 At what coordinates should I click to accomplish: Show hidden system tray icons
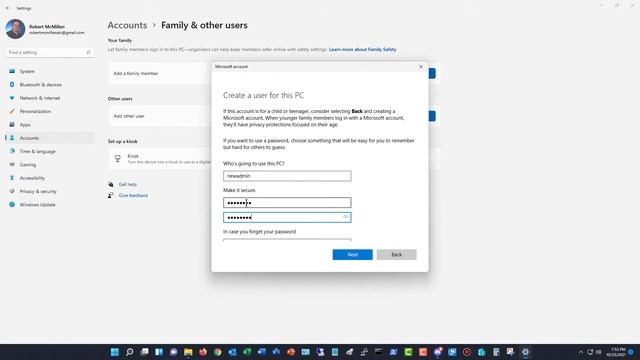pos(581,352)
